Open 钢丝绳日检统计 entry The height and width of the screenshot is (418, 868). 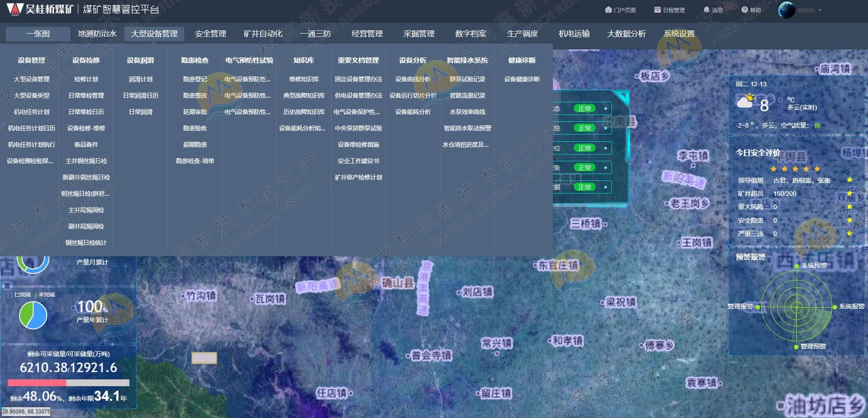(86, 243)
